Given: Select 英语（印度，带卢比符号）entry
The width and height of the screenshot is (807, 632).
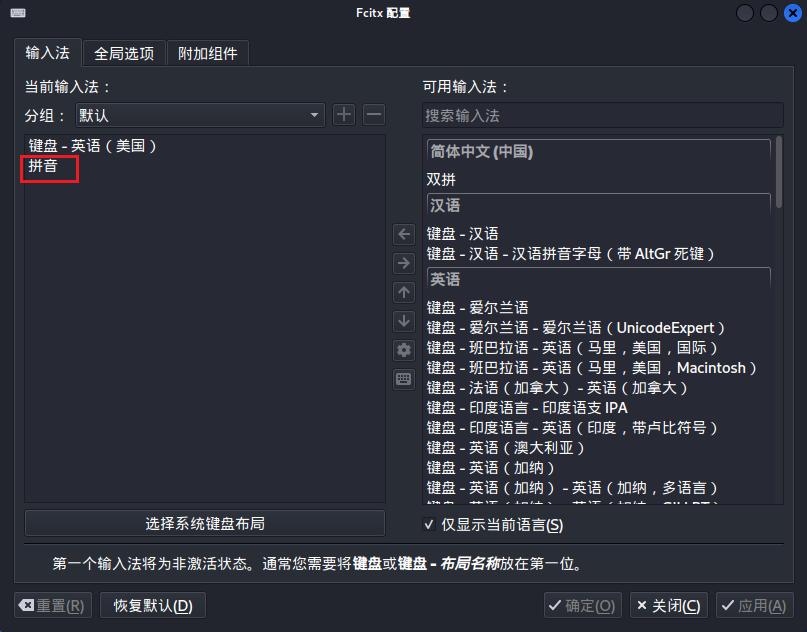Looking at the screenshot, I should pyautogui.click(x=599, y=428).
